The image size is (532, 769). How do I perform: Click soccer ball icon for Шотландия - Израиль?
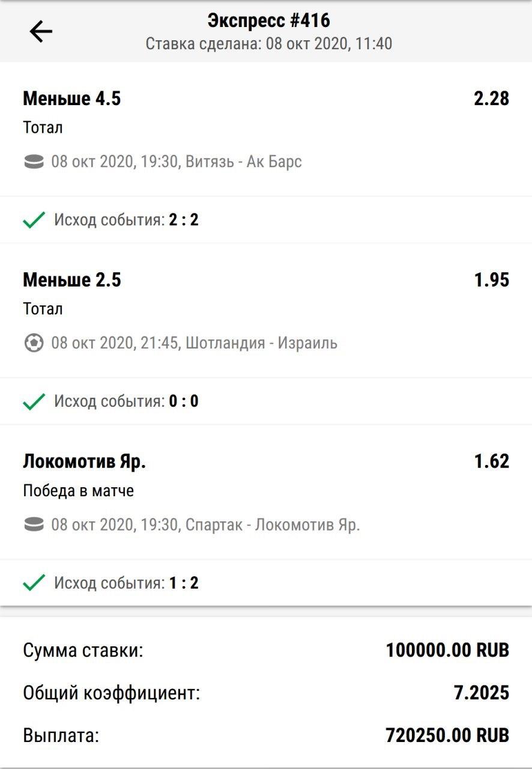pos(34,343)
